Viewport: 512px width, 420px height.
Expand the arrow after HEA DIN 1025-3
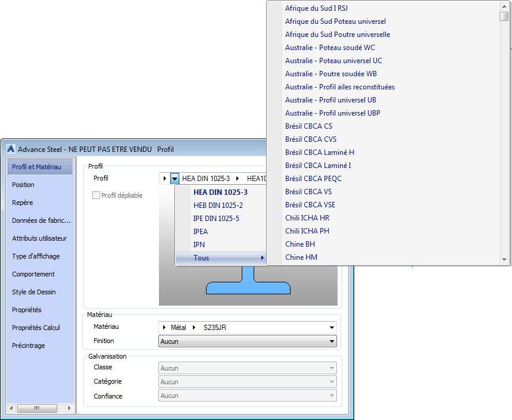pos(238,179)
